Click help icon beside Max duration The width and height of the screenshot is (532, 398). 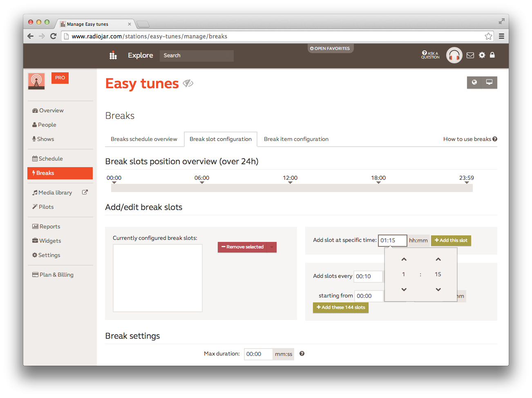point(302,354)
